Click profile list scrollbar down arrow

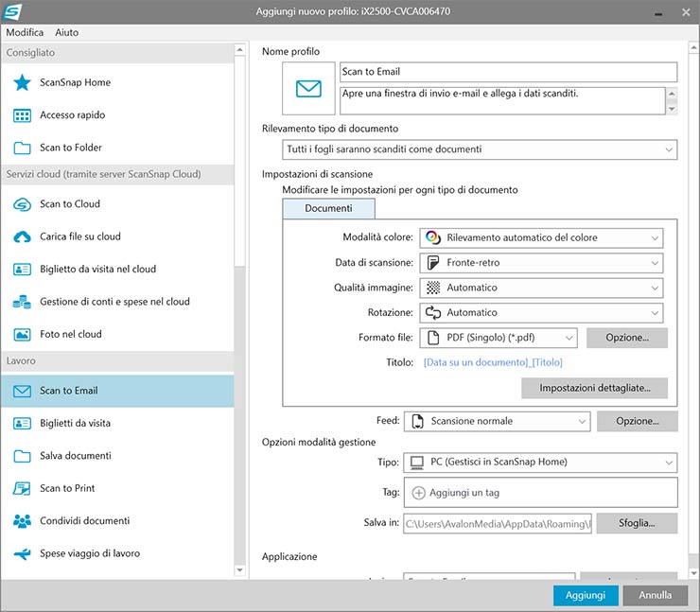coord(239,570)
